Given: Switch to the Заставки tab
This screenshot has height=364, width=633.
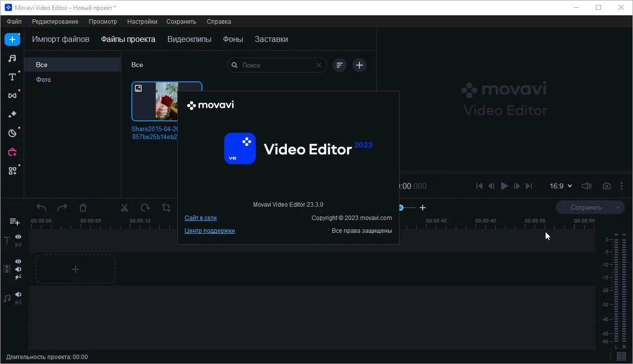Looking at the screenshot, I should (x=271, y=39).
